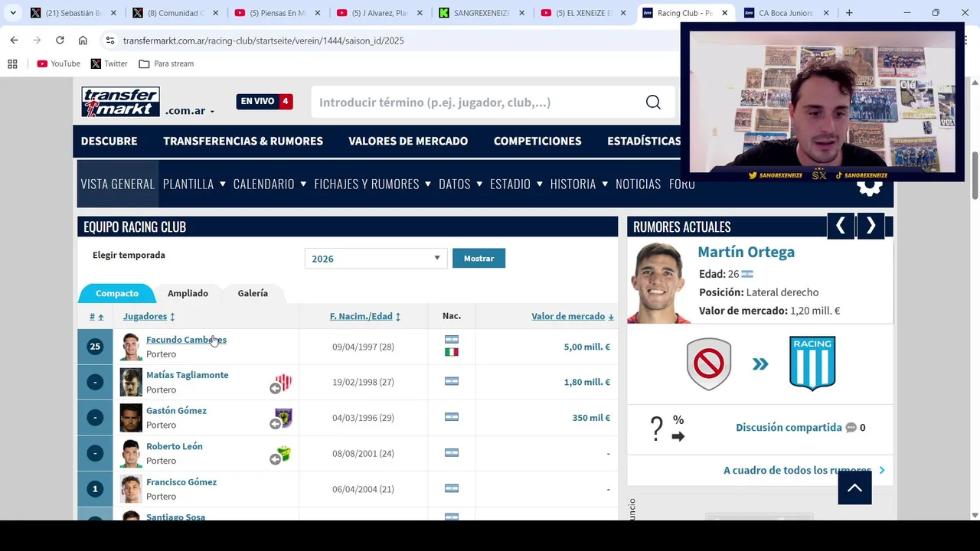Select the Galería view tab
The height and width of the screenshot is (551, 980).
(253, 293)
